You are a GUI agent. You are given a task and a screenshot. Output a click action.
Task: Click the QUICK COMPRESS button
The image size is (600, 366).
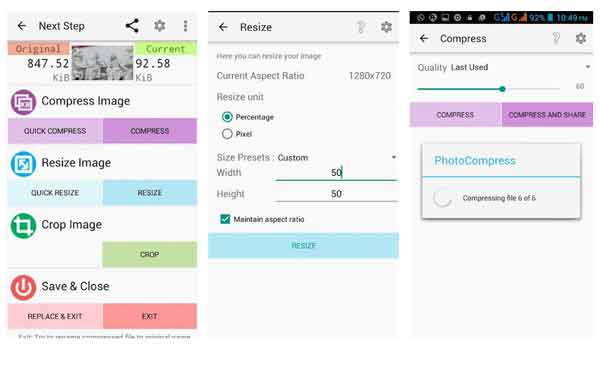55,131
